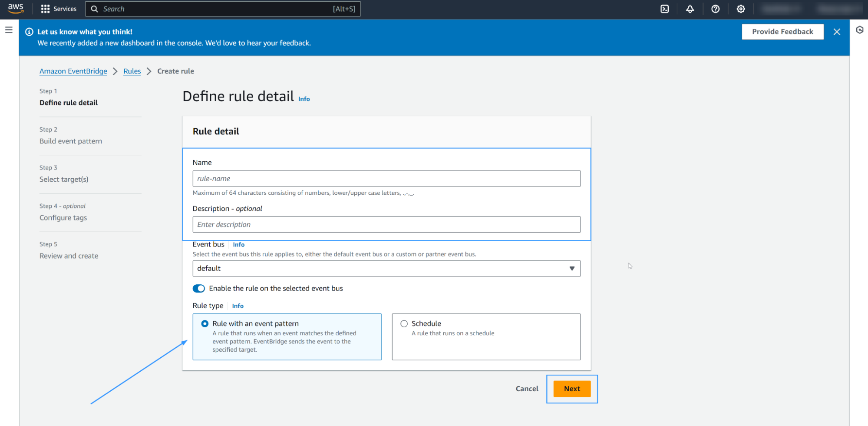The height and width of the screenshot is (426, 868).
Task: Open the notifications bell
Action: 690,9
